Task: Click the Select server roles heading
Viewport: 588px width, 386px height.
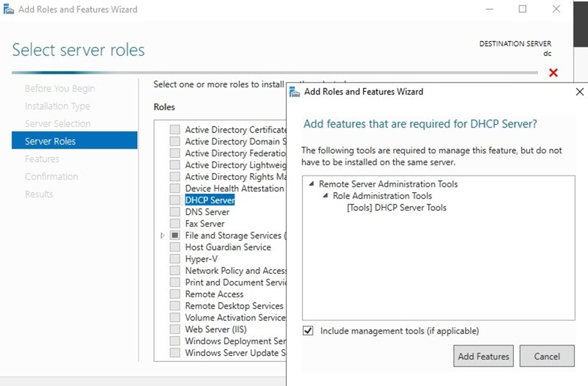Action: click(x=78, y=50)
